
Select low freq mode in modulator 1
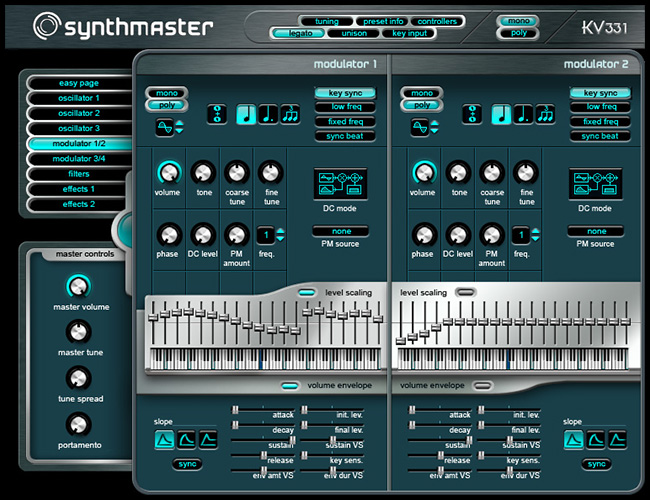pyautogui.click(x=346, y=107)
